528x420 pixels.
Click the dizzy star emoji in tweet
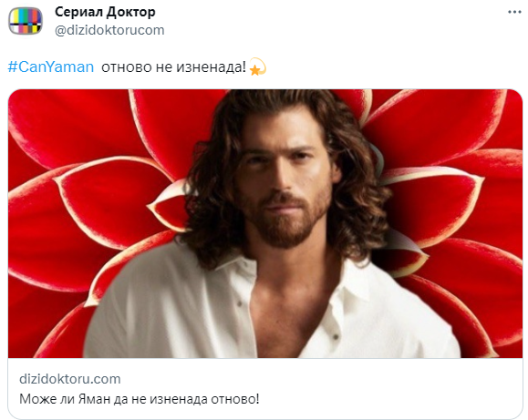click(x=257, y=67)
